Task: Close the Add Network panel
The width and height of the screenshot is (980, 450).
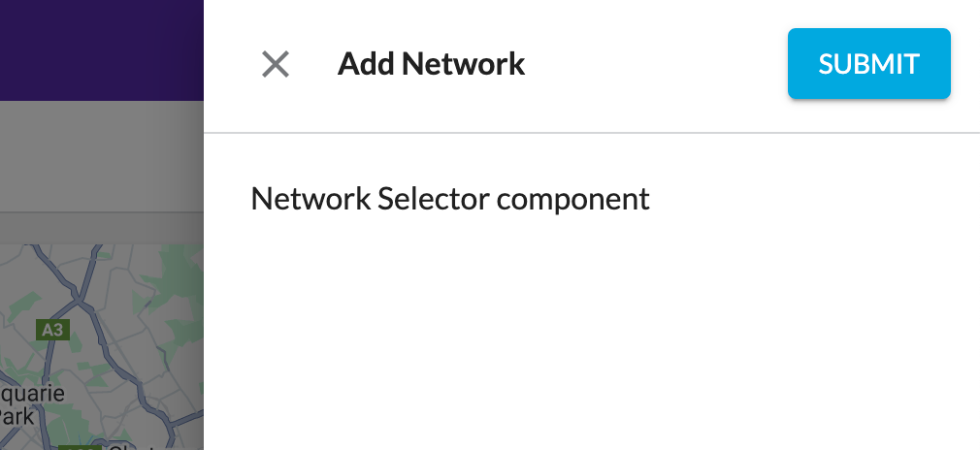Action: tap(276, 65)
